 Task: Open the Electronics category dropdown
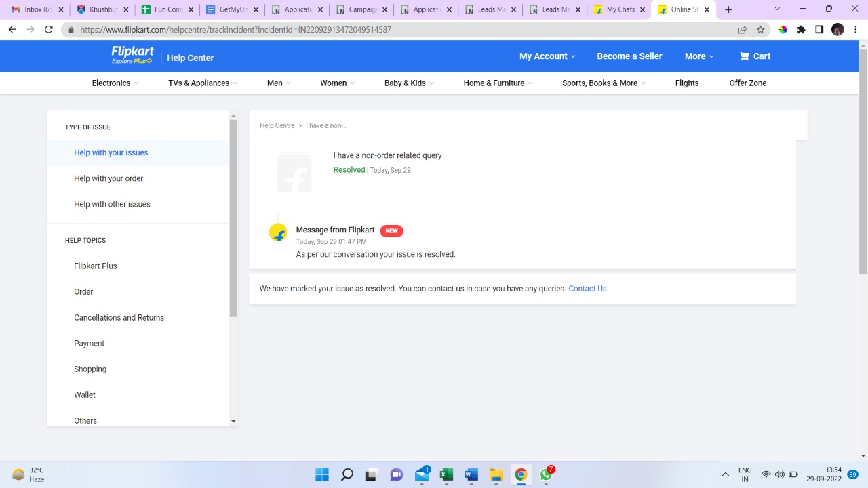point(115,83)
